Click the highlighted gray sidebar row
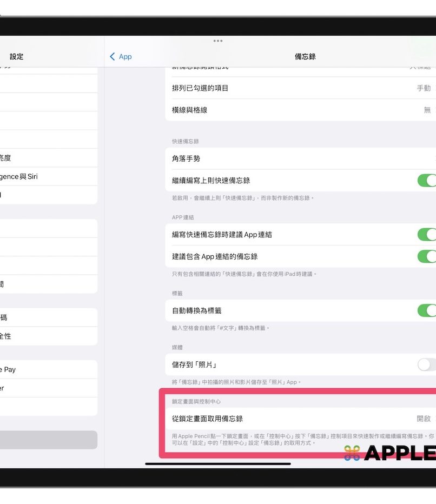 (49, 440)
